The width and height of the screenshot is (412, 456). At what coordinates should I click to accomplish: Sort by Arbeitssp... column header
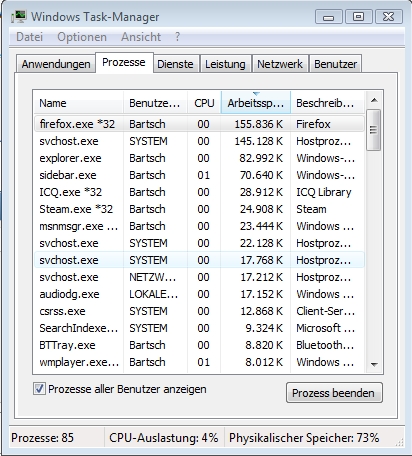pos(256,103)
